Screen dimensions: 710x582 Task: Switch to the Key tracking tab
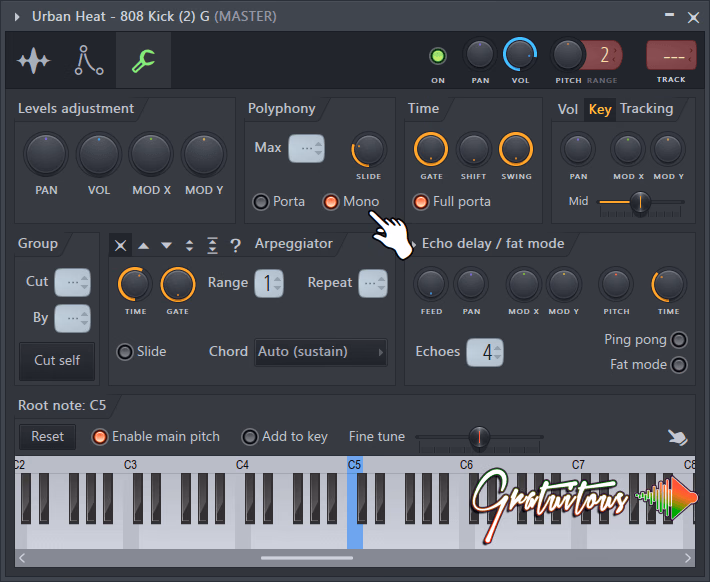(600, 109)
